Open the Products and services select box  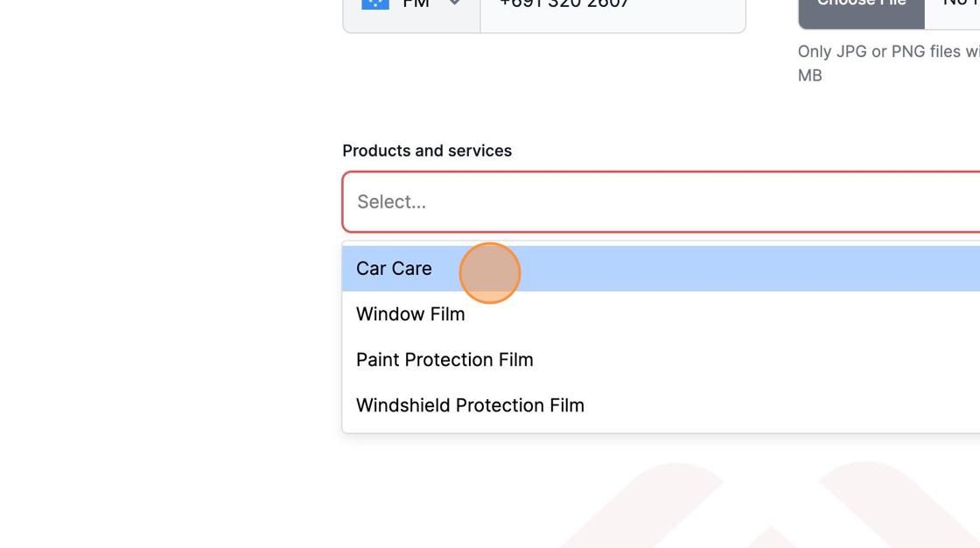click(661, 202)
